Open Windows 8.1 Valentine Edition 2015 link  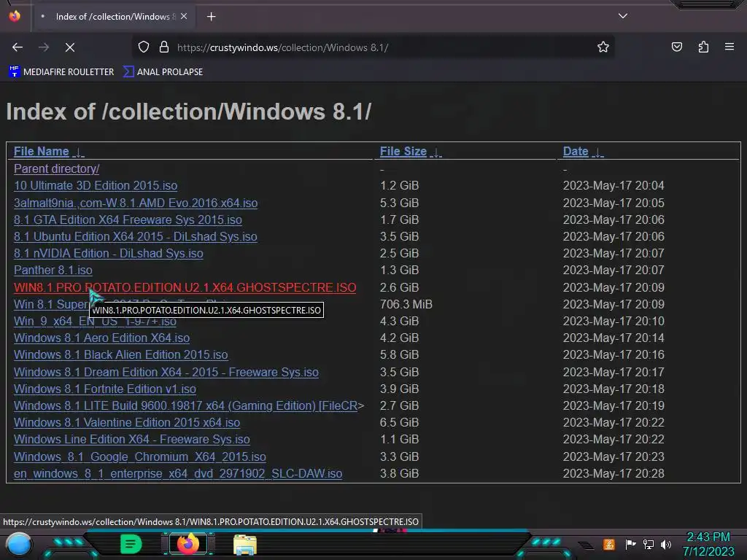coord(127,422)
